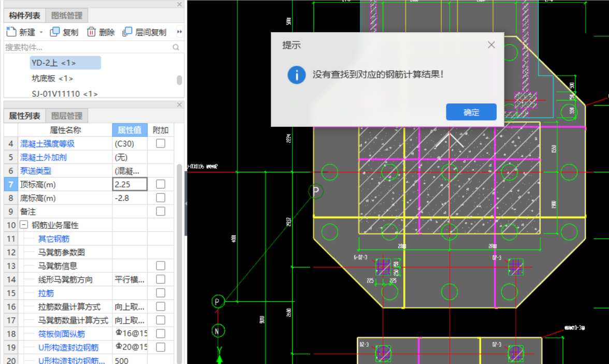Expand the toolbar overflow arrow

pos(179,32)
